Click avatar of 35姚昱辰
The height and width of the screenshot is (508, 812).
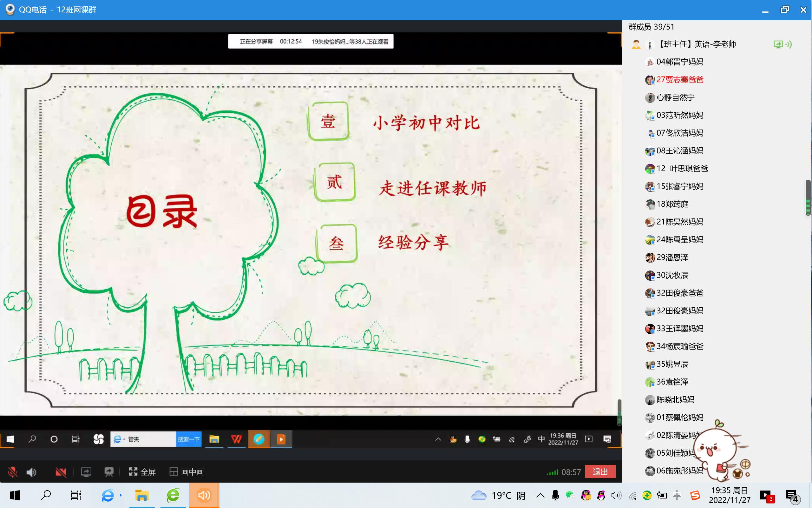coord(650,364)
